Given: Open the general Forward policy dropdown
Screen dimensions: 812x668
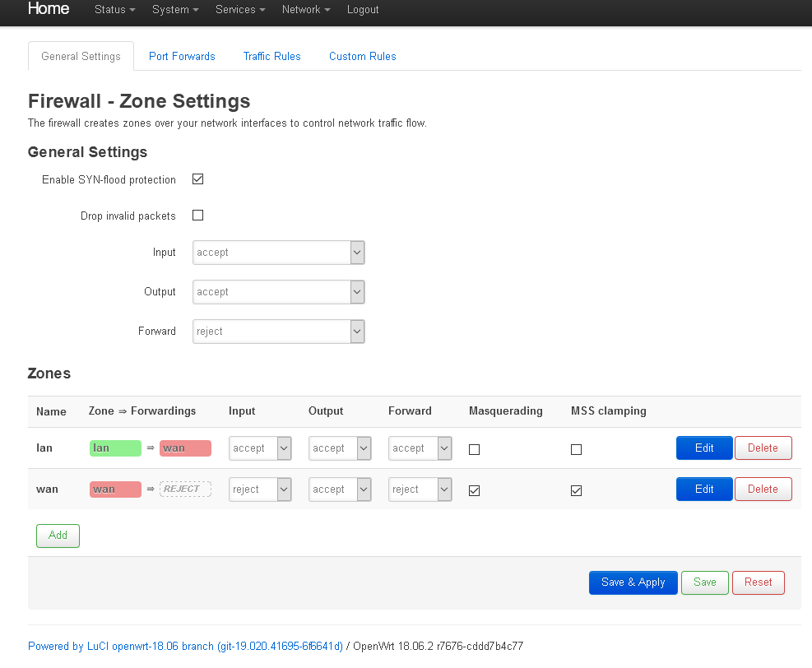Looking at the screenshot, I should (279, 332).
